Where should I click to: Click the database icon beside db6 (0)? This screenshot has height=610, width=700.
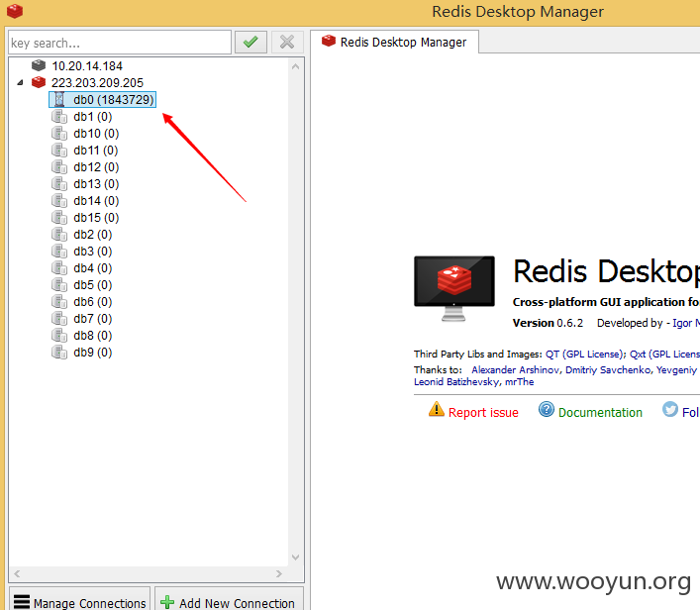pyautogui.click(x=59, y=301)
